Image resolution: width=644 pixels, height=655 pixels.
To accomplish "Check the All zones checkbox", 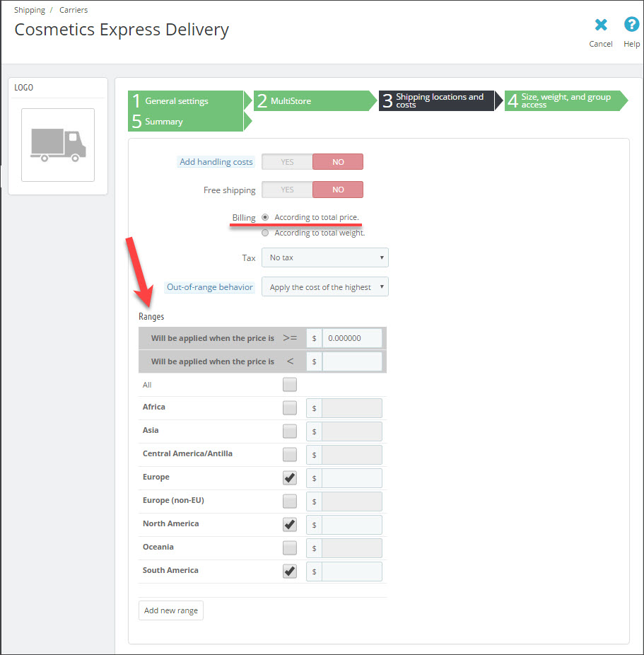I will pos(289,384).
